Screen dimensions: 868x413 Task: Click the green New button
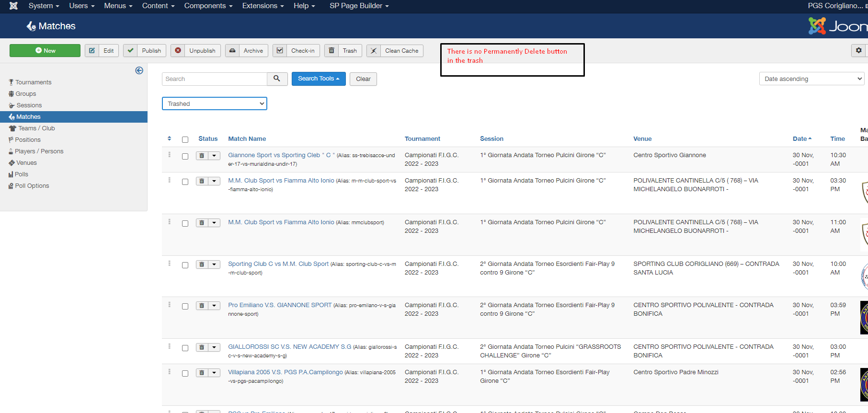(45, 51)
